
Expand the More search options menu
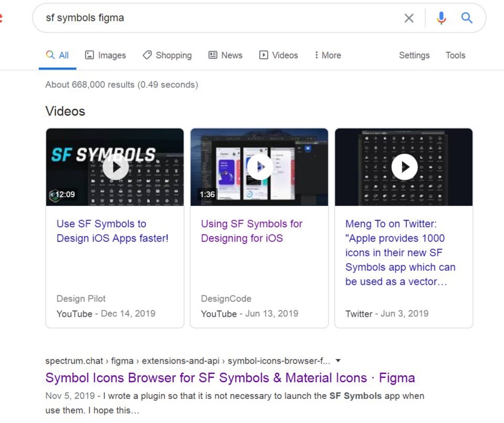click(x=328, y=55)
